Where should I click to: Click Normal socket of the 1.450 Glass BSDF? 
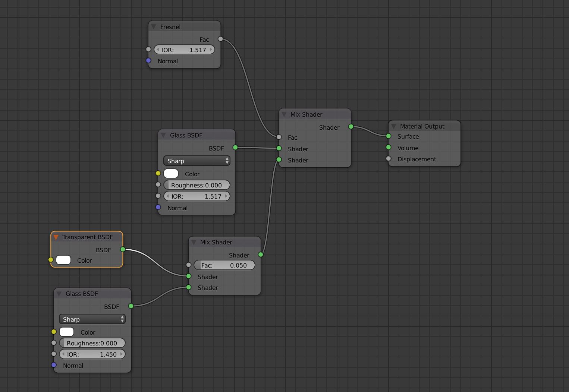[54, 365]
